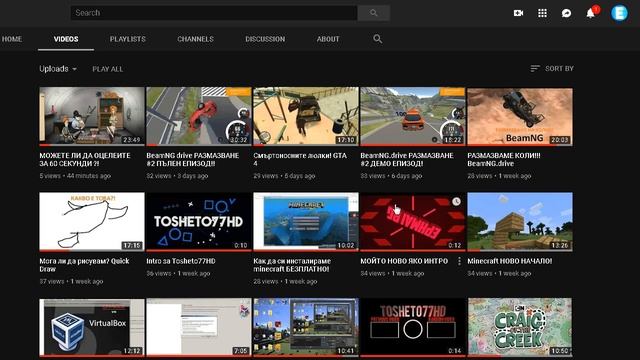The image size is (640, 360).
Task: Click '29 views • 5 days ago' text
Action: [x=284, y=176]
